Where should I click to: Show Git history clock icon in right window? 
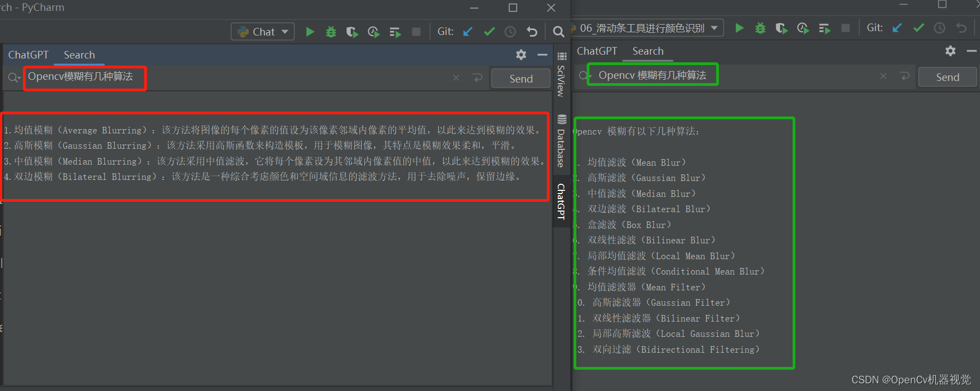[x=940, y=28]
